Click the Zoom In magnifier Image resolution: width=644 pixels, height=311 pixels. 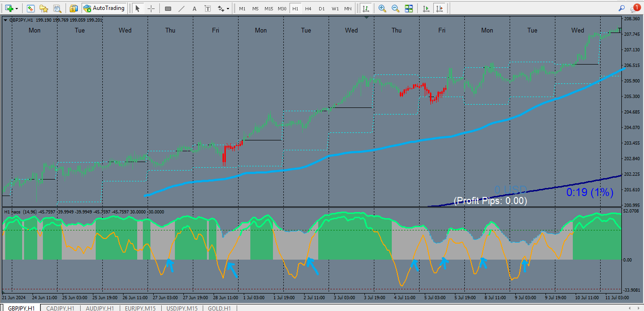(382, 8)
